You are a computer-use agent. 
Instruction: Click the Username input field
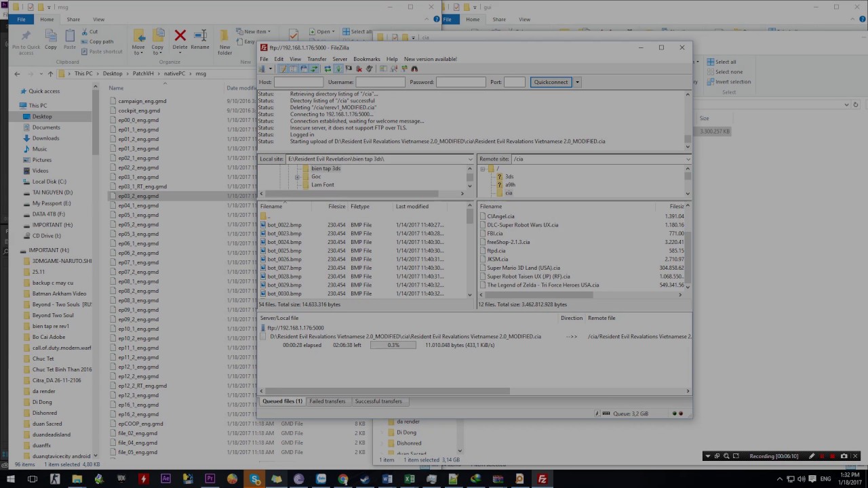(x=380, y=82)
